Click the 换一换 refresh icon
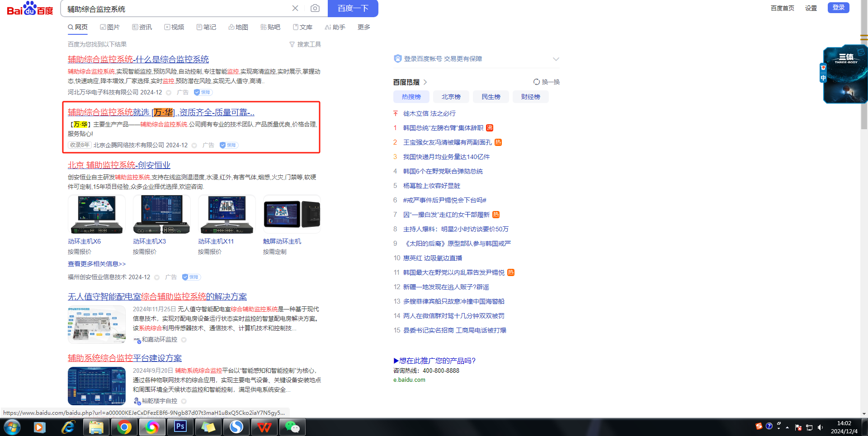The image size is (868, 436). click(x=537, y=82)
